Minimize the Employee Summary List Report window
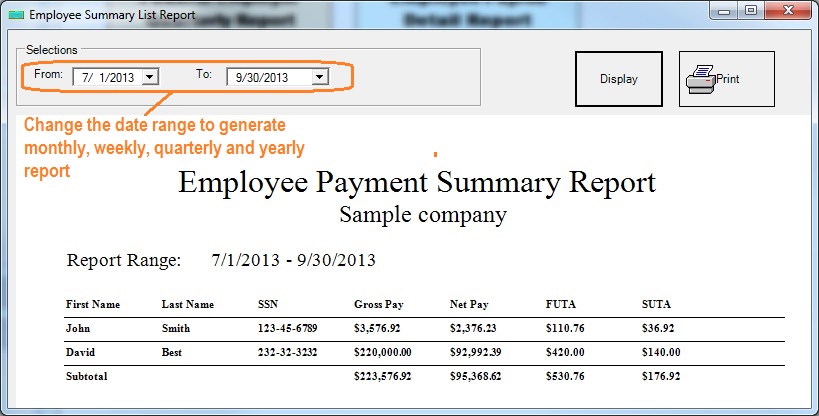This screenshot has width=819, height=416. [x=723, y=11]
